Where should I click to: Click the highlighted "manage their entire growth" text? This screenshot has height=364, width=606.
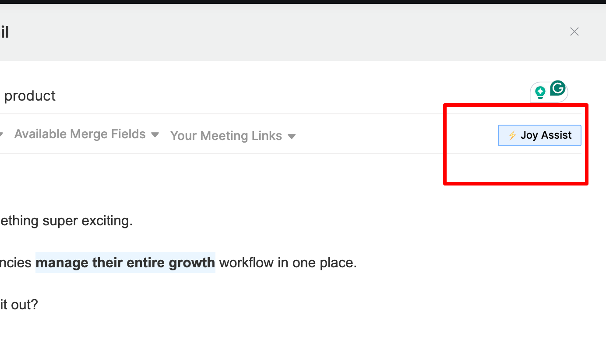tap(125, 262)
